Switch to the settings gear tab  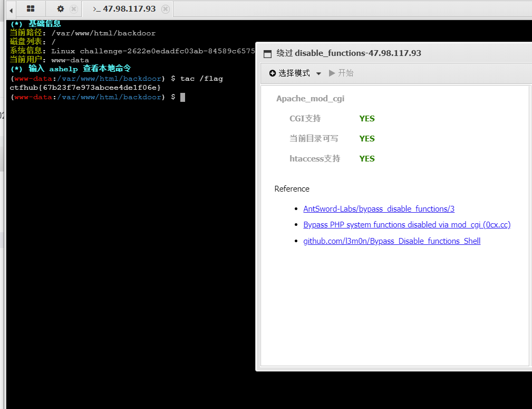coord(60,9)
